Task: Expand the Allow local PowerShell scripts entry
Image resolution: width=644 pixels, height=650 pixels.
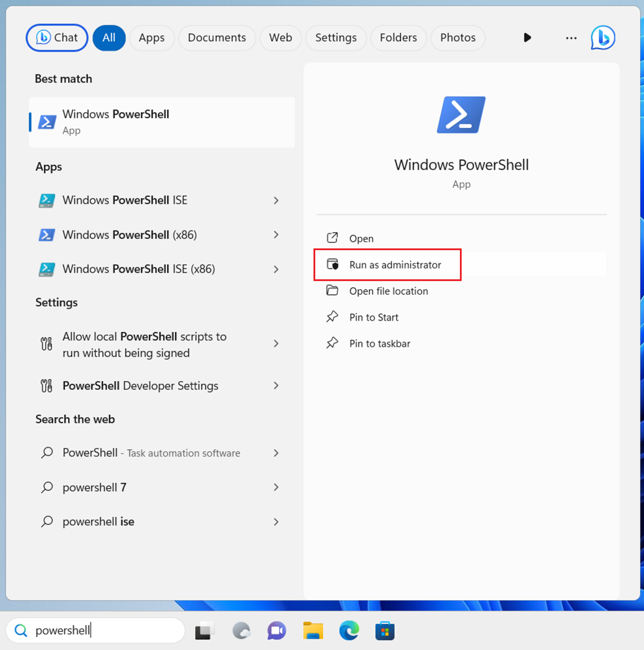Action: click(276, 343)
